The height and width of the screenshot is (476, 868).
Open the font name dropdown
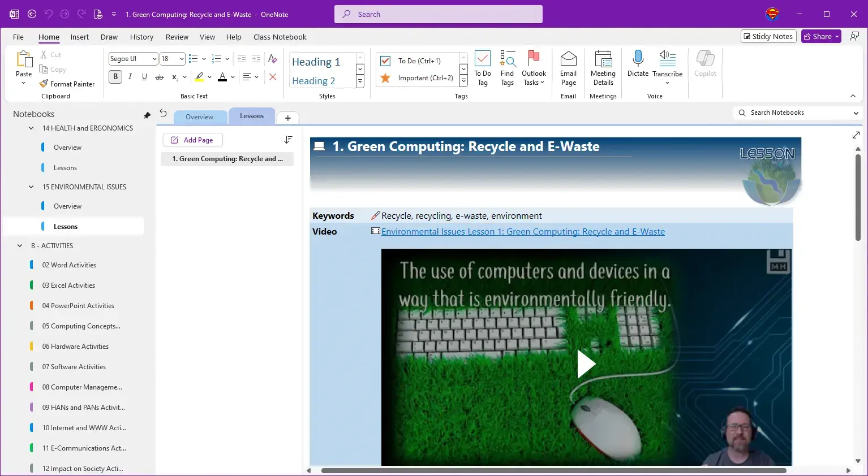click(x=154, y=59)
